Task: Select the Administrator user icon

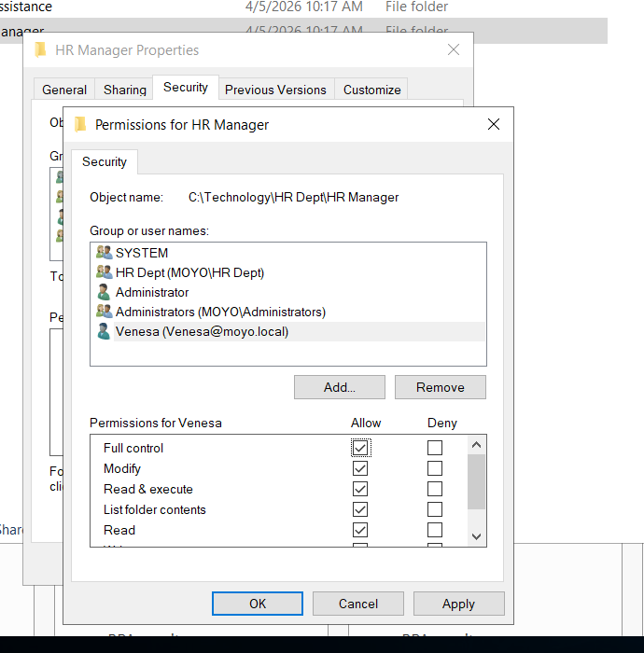Action: tap(104, 292)
